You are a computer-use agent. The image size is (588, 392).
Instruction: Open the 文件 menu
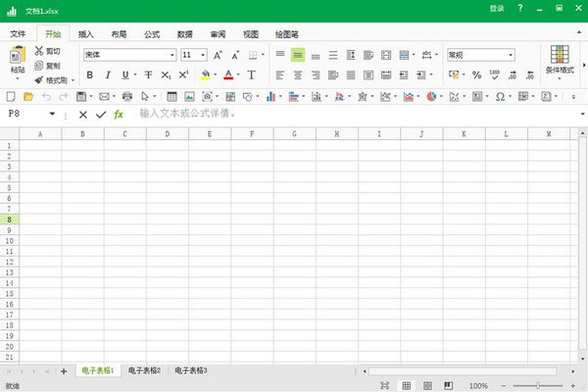click(18, 34)
